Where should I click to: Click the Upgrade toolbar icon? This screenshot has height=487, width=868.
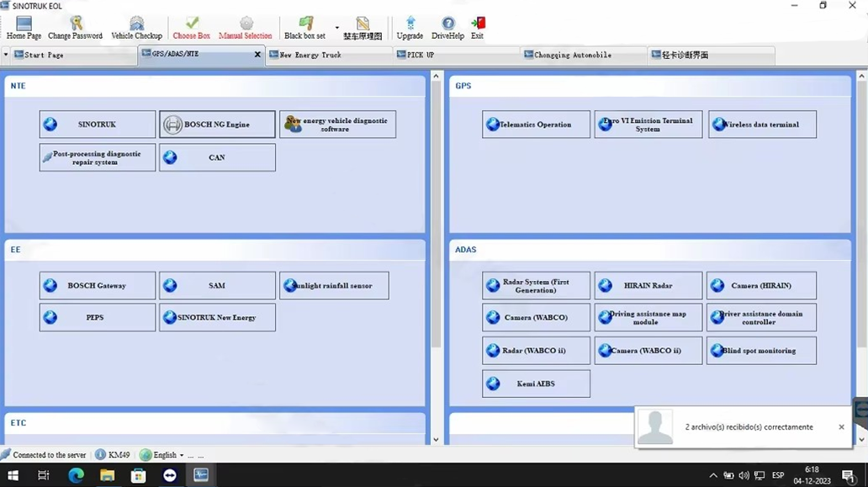point(410,28)
